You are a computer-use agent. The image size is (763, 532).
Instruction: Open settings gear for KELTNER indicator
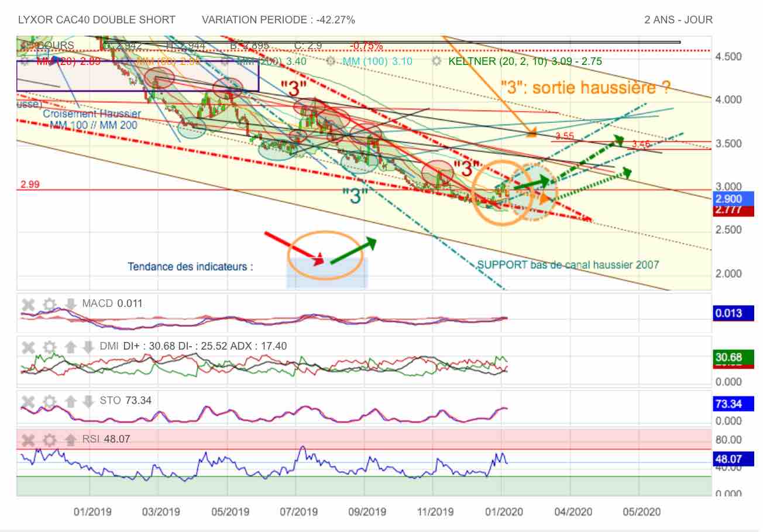click(x=437, y=61)
